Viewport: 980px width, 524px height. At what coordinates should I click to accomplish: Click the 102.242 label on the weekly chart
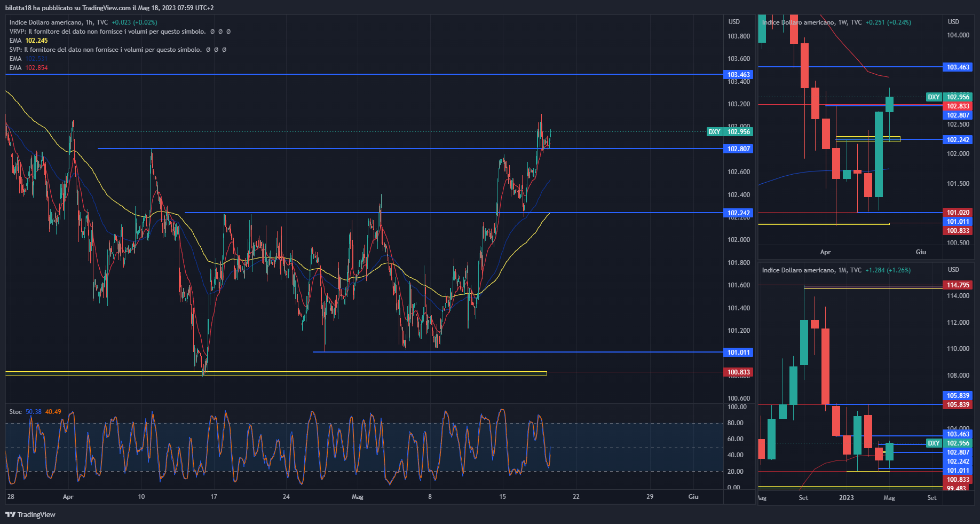point(958,140)
